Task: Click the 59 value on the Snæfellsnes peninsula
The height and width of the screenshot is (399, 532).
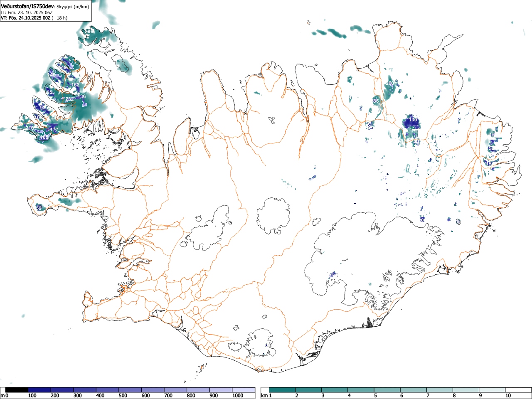Action: coord(39,208)
